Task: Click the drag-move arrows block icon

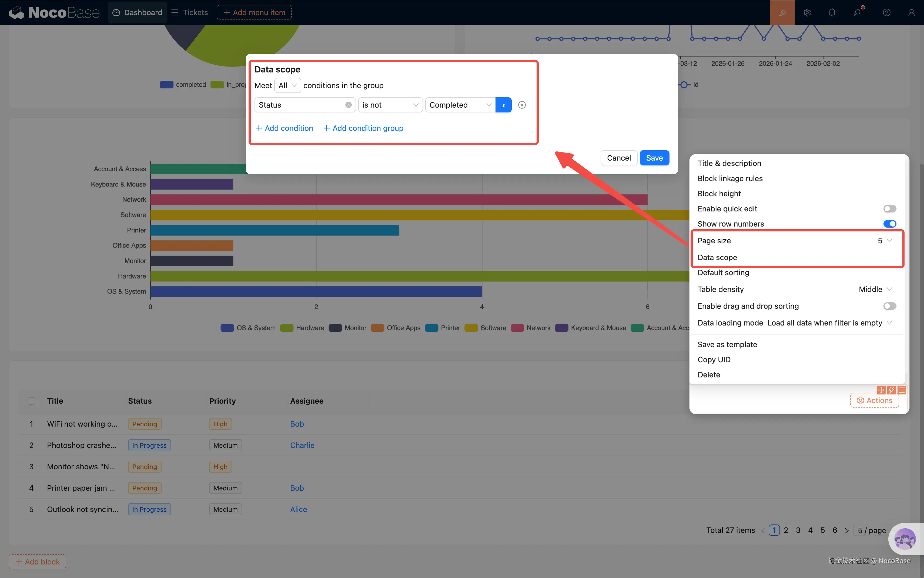Action: (x=881, y=390)
